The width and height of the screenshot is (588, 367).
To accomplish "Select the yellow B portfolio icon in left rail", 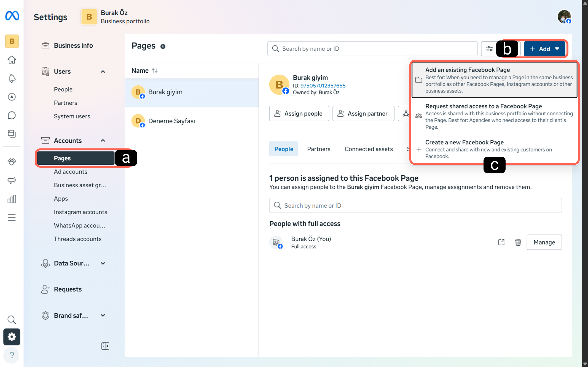I will click(12, 41).
